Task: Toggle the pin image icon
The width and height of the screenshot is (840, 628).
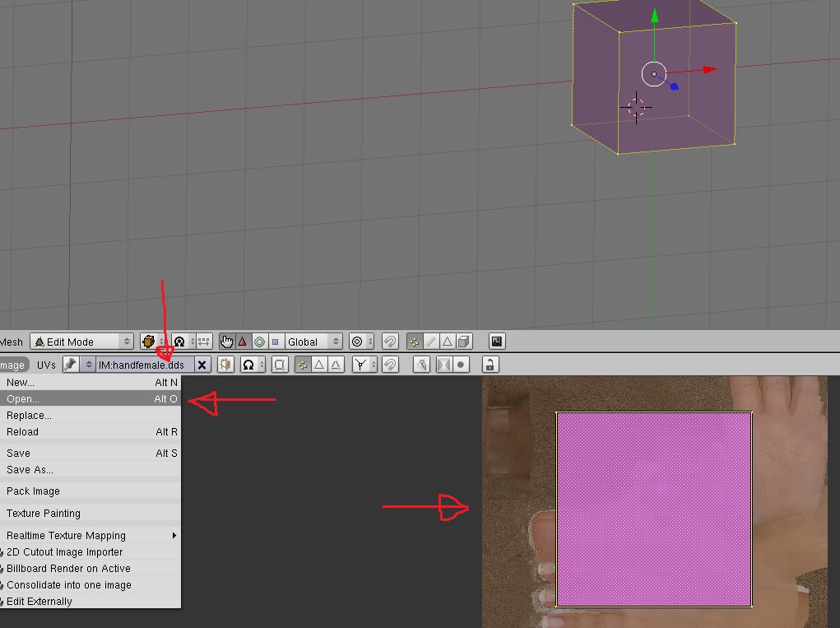Action: coord(70,365)
